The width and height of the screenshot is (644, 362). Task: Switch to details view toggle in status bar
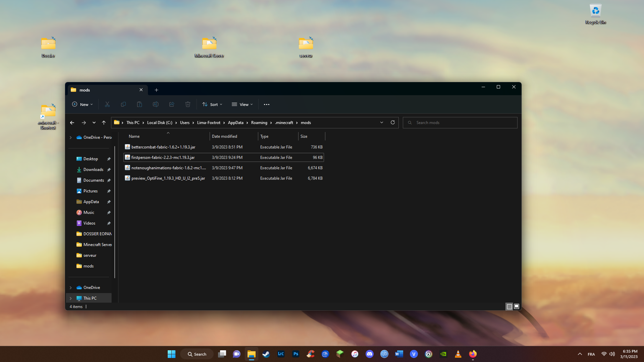(509, 306)
